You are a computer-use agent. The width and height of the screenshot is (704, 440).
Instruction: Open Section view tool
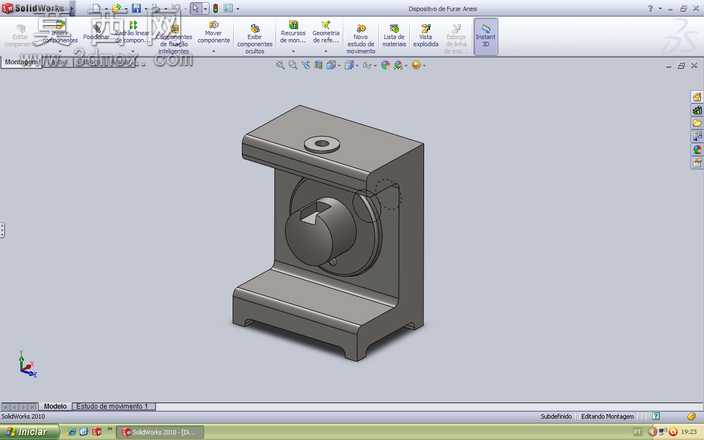318,66
